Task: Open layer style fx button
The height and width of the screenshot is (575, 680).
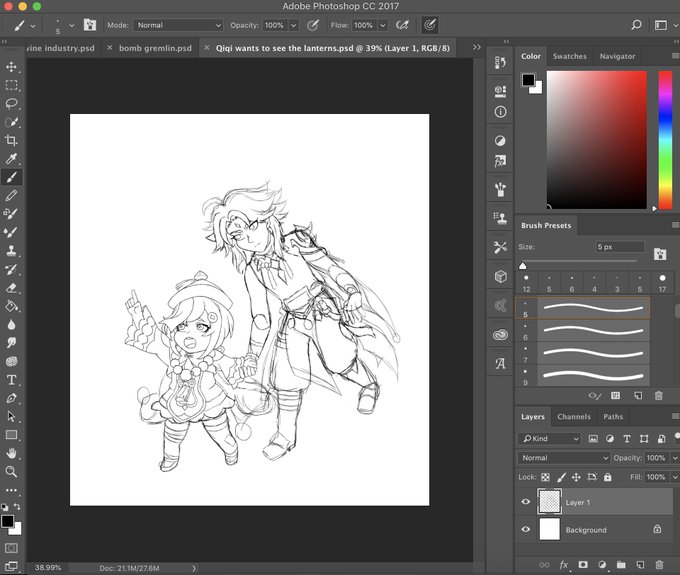Action: coord(563,565)
